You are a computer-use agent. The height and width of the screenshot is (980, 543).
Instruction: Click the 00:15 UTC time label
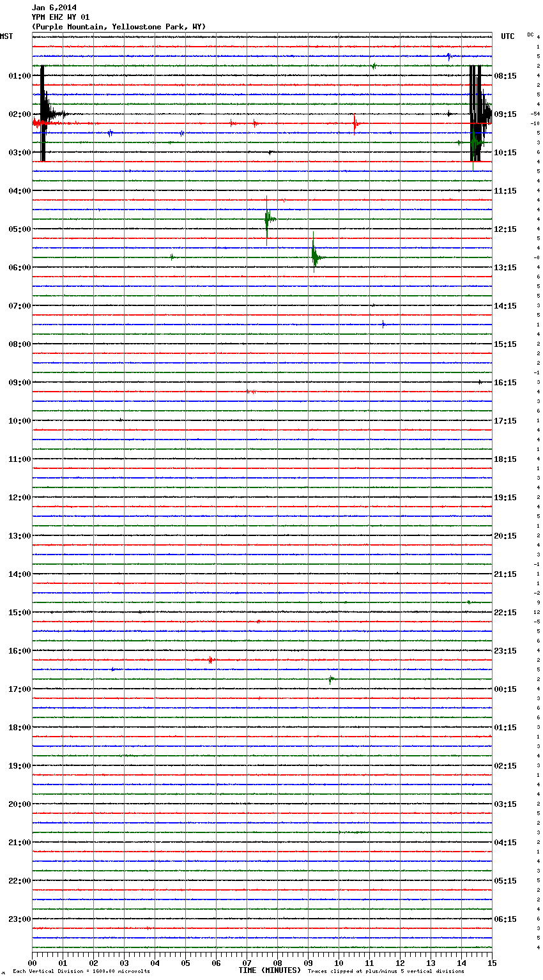coord(505,689)
